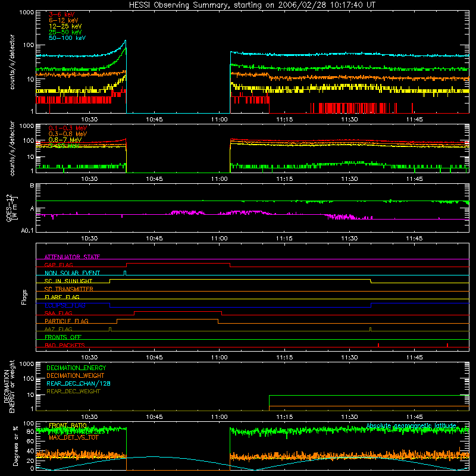Select the BAD_PACKETS flag label

(65, 345)
